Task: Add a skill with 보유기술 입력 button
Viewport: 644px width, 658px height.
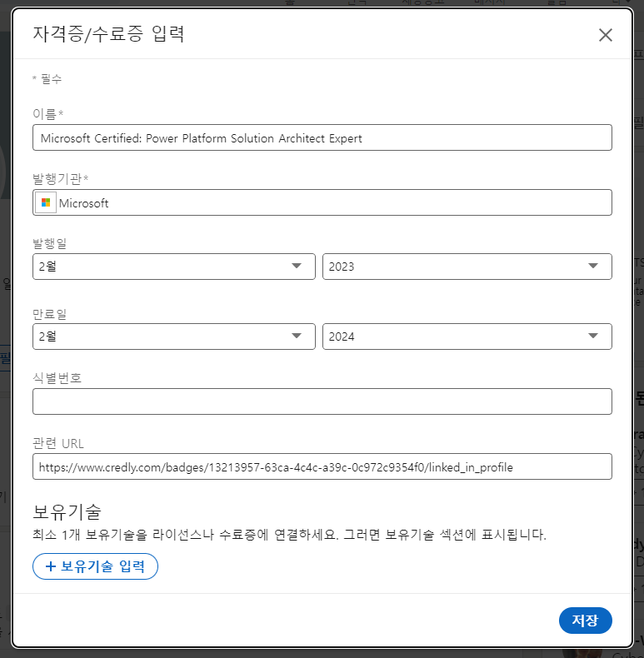Action: pyautogui.click(x=95, y=566)
